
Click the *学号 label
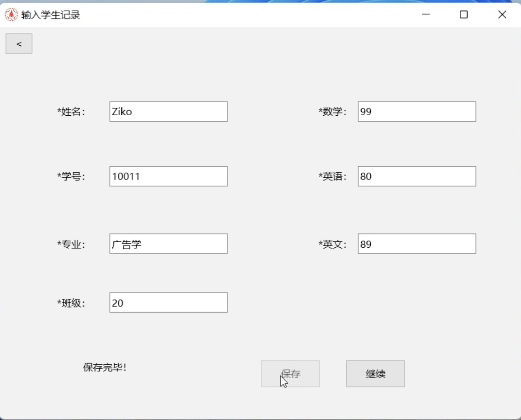pos(71,177)
